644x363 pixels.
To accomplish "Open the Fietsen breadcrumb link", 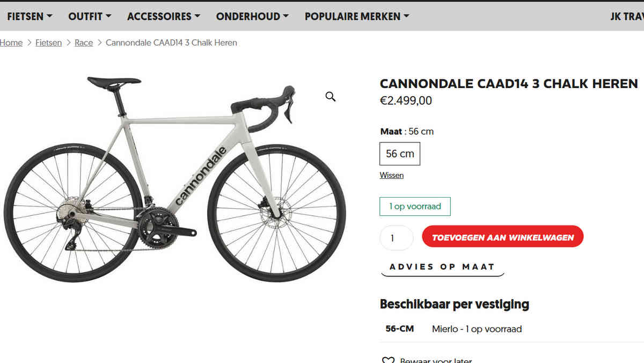I will [48, 43].
